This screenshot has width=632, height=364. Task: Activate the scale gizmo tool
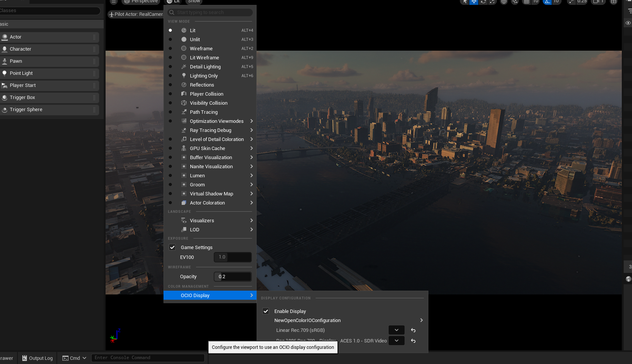click(492, 2)
